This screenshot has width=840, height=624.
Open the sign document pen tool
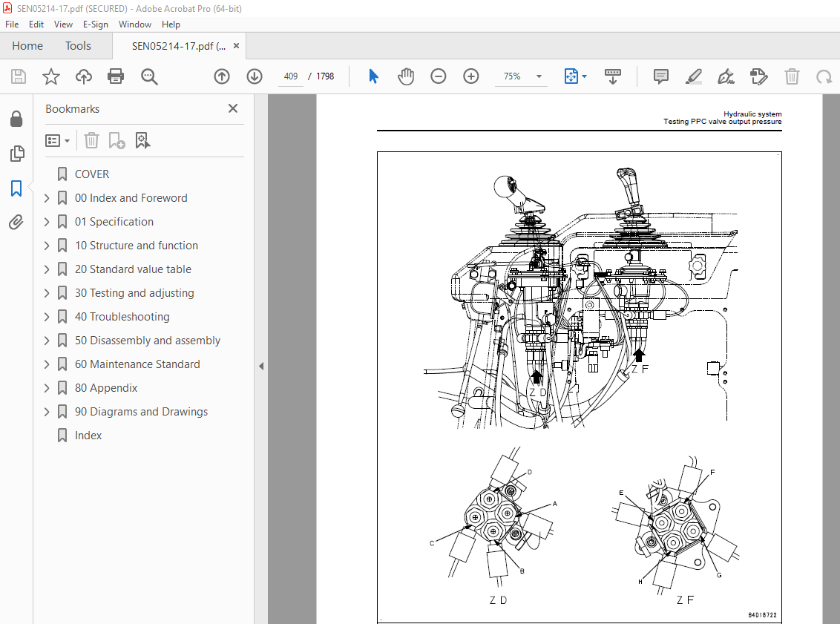(x=726, y=76)
